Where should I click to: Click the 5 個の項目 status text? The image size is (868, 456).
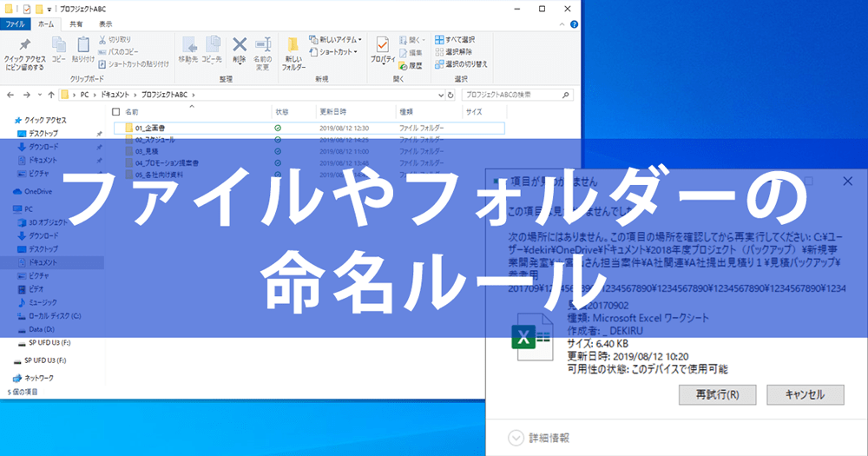point(23,392)
